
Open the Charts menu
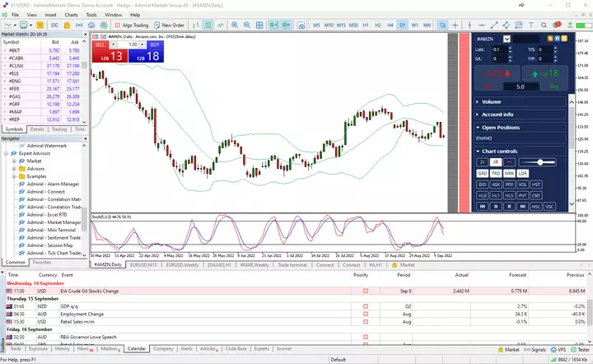tap(71, 15)
